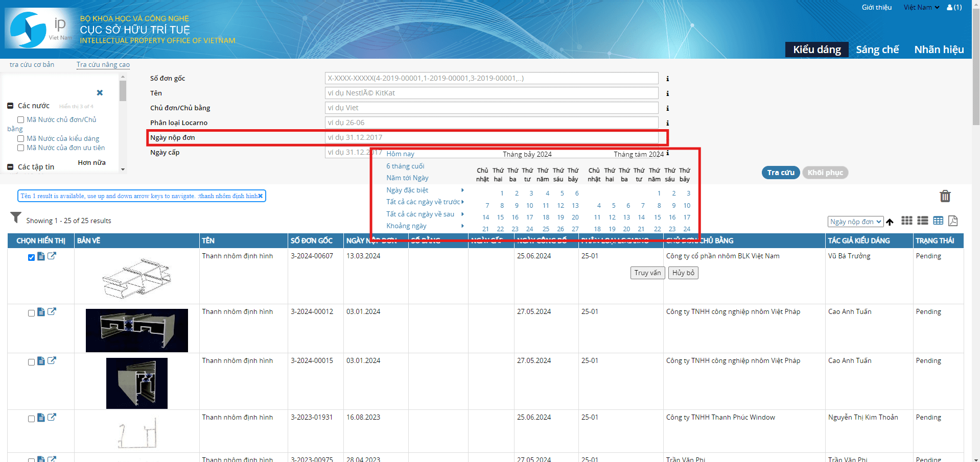
Task: Open details document icon for 3-2024-00607
Action: tap(41, 256)
